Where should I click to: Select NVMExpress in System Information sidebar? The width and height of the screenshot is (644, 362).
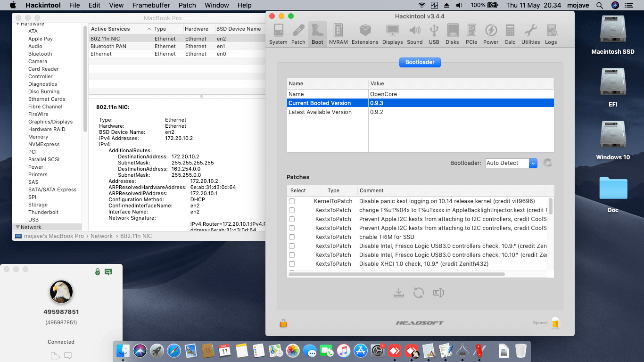pyautogui.click(x=44, y=144)
